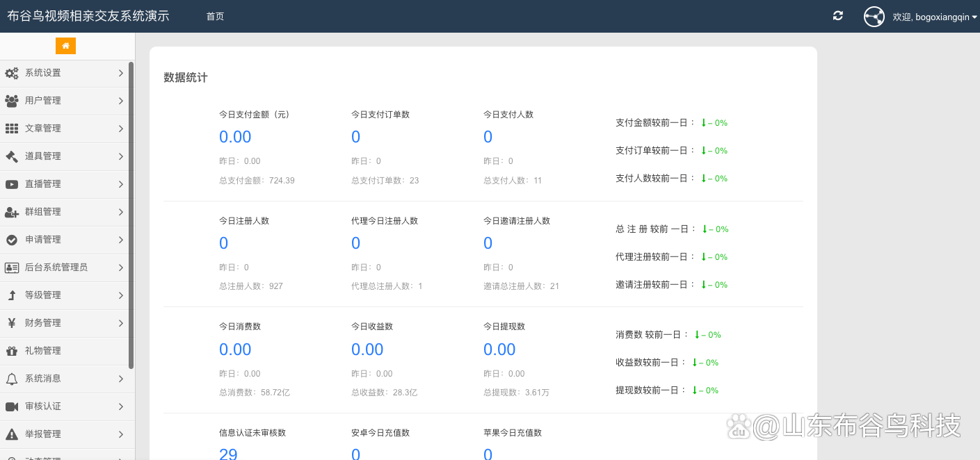Click the warning icon beside 举报管理

(x=12, y=434)
